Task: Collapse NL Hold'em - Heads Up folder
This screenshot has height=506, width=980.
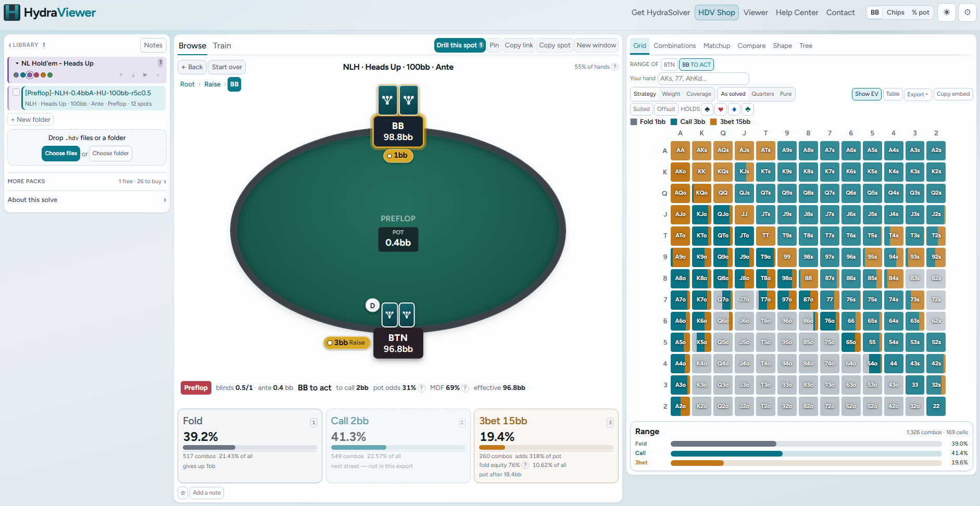Action: (17, 64)
